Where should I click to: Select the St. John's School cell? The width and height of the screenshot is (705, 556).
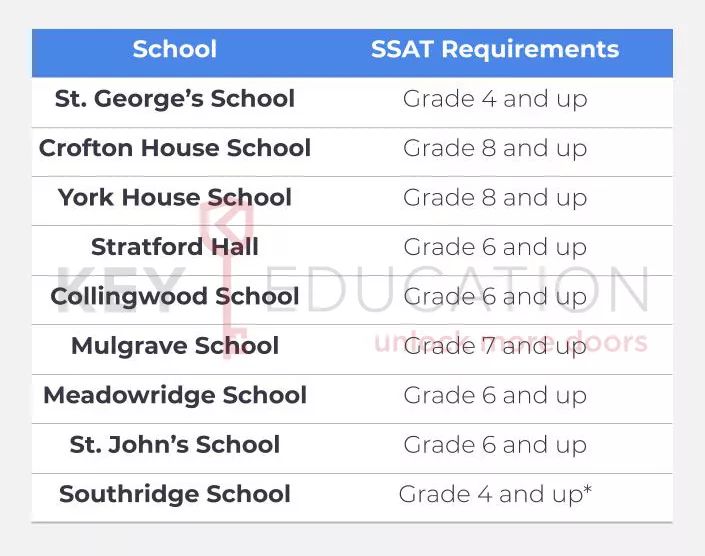pyautogui.click(x=174, y=445)
